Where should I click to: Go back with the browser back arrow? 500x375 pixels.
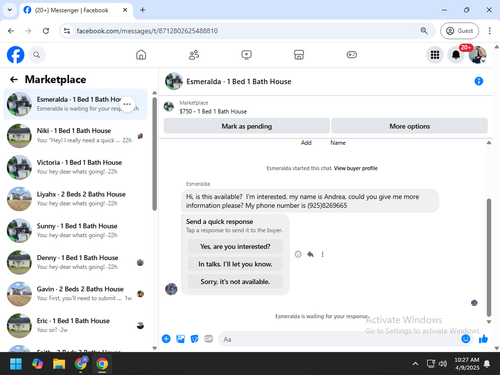[x=11, y=31]
